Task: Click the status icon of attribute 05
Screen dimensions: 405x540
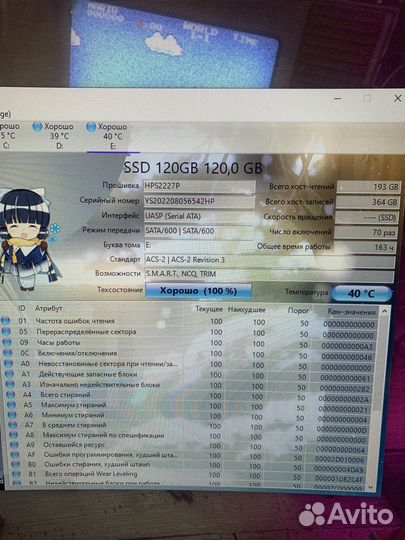Action: [x=6, y=332]
